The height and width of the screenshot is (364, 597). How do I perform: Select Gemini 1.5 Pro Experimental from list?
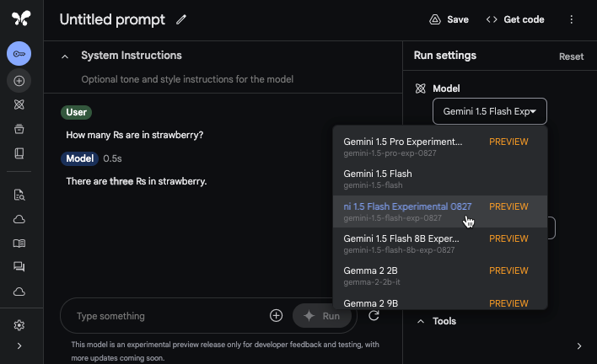pos(440,147)
